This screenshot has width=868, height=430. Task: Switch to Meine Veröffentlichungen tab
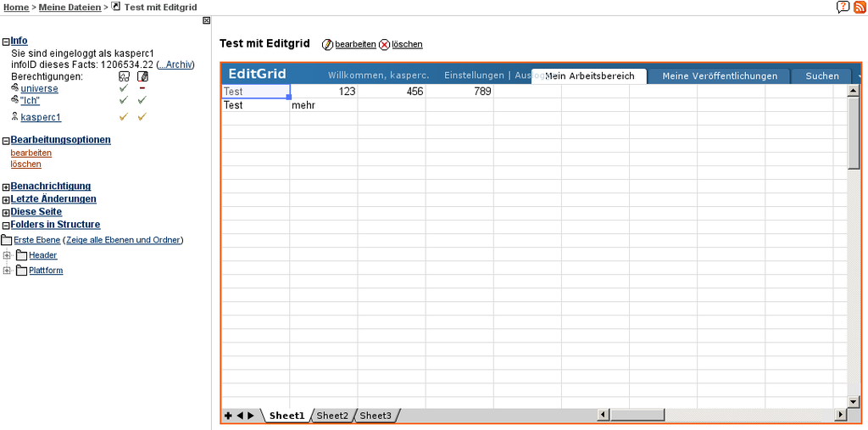tap(720, 76)
